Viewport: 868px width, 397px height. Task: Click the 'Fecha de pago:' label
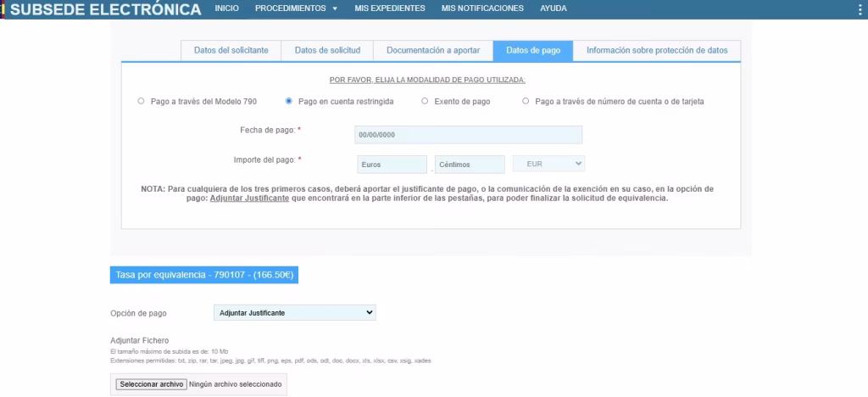(x=267, y=130)
